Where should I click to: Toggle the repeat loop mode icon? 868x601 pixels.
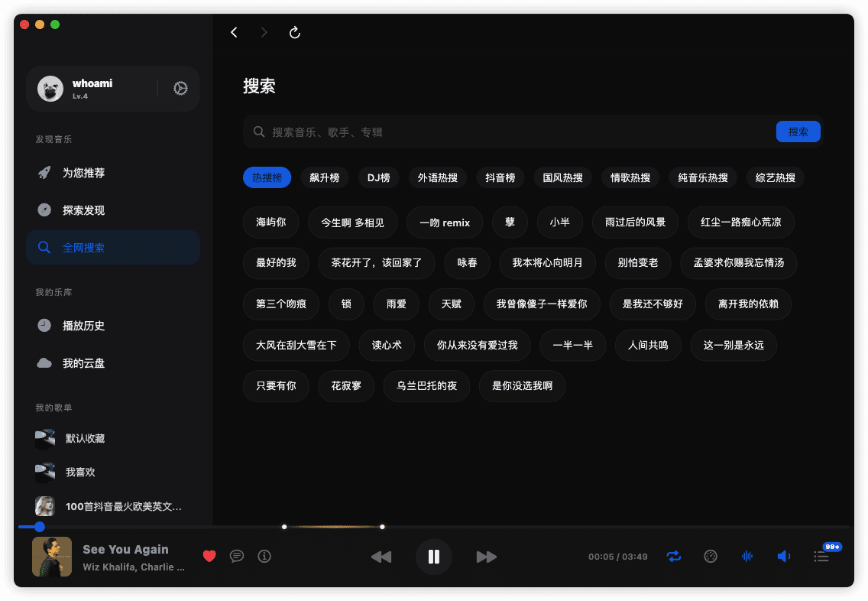coord(674,556)
